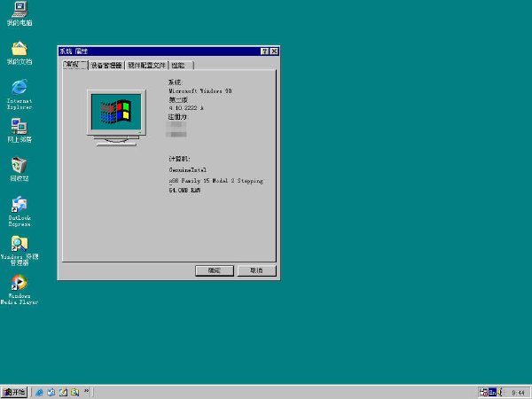The height and width of the screenshot is (399, 532).
Task: Launch Outlook Express from the quick launch bar
Action: point(51,393)
